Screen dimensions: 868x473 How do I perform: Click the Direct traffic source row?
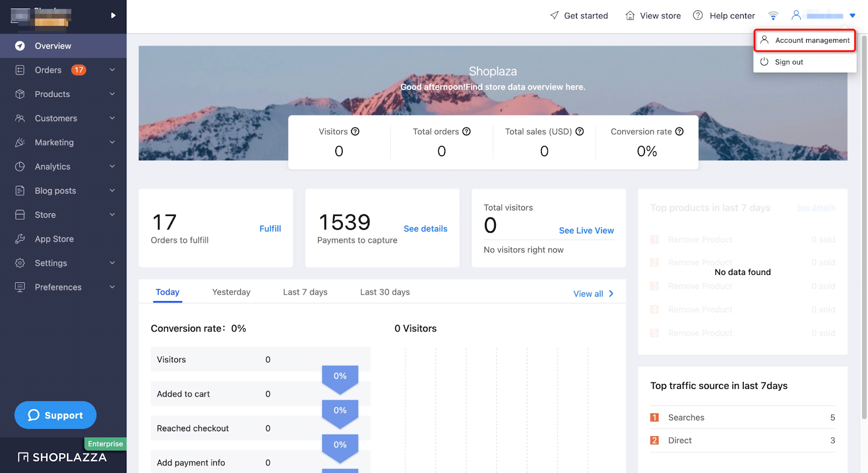[x=743, y=440]
